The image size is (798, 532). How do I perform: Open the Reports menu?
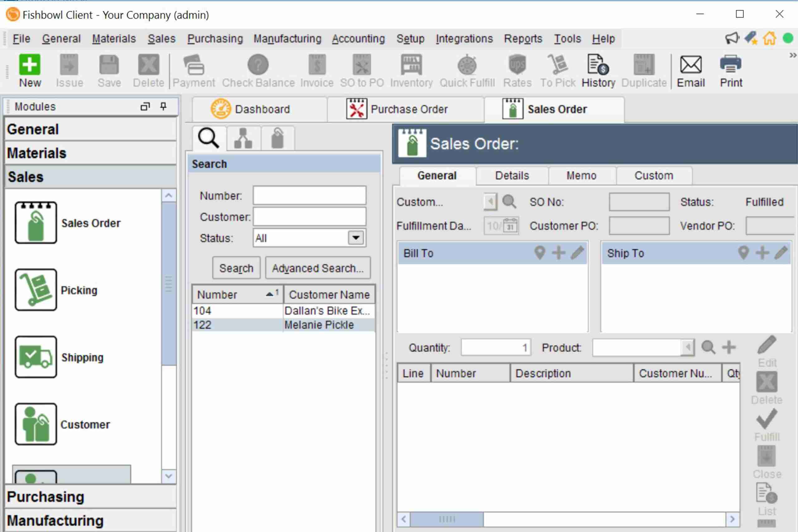(x=523, y=38)
